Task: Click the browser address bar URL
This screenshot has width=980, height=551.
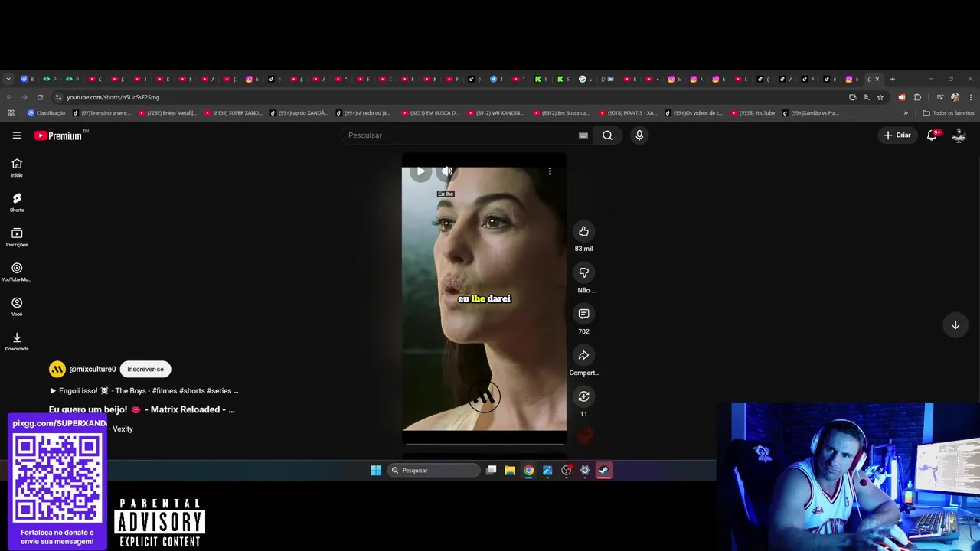Action: coord(113,97)
